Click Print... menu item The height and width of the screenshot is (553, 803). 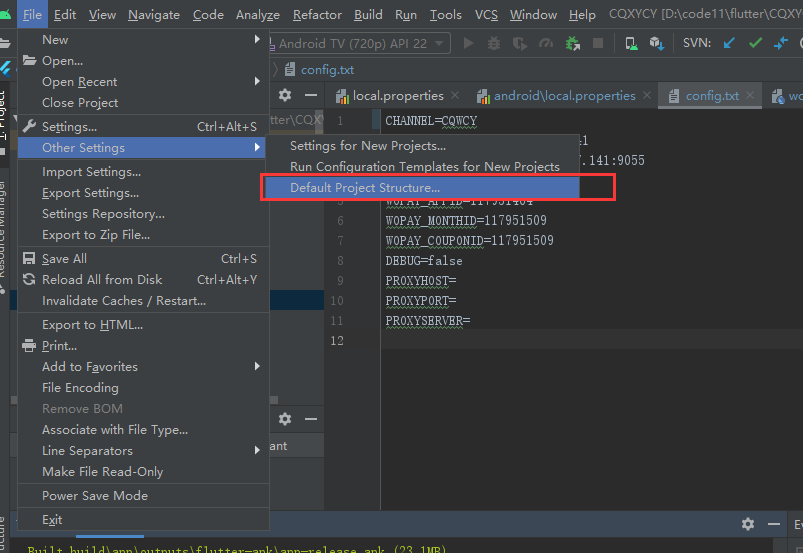click(x=143, y=346)
